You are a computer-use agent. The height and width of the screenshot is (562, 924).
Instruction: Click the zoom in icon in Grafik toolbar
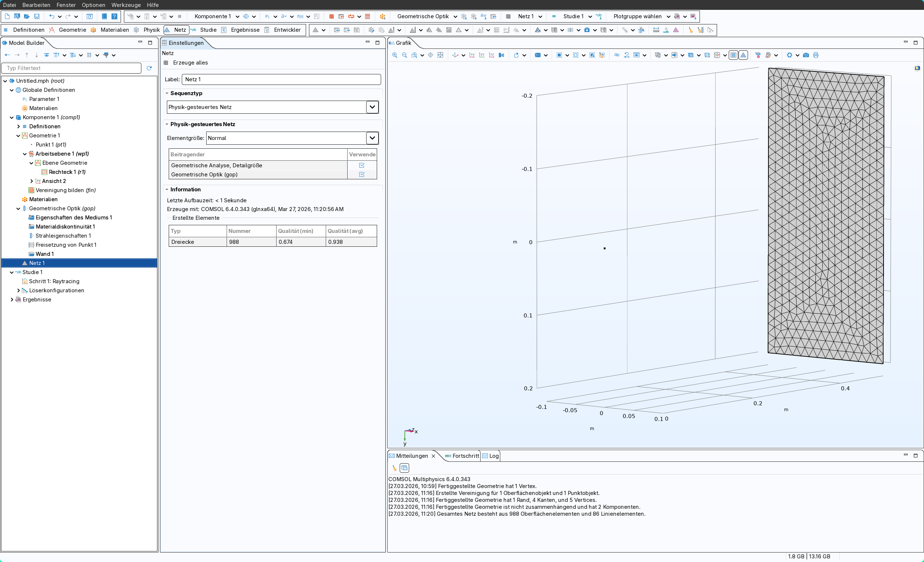395,55
